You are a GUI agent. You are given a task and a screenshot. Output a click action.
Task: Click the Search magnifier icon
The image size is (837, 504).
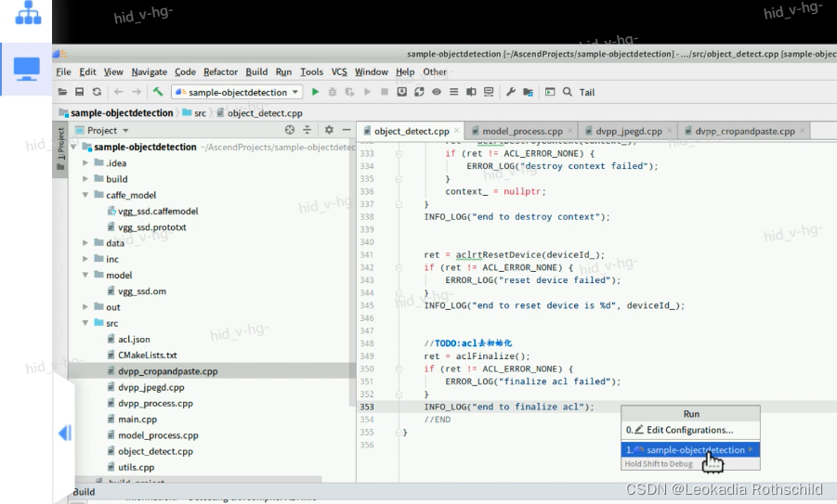[x=568, y=92]
